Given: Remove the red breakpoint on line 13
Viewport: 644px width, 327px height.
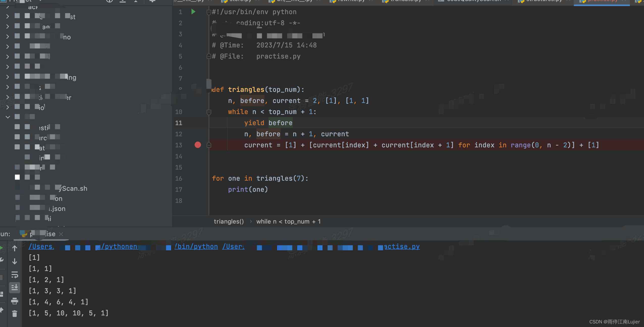Looking at the screenshot, I should point(198,145).
